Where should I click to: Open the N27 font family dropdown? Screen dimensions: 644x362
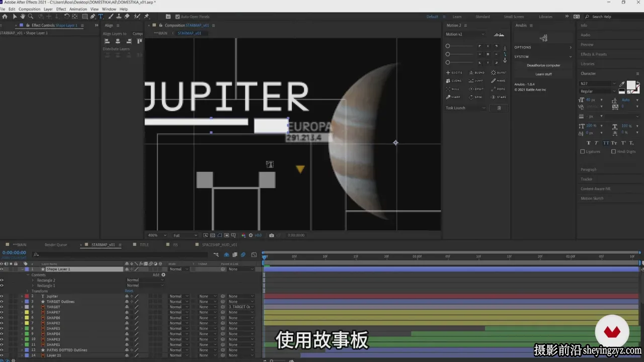(x=598, y=83)
